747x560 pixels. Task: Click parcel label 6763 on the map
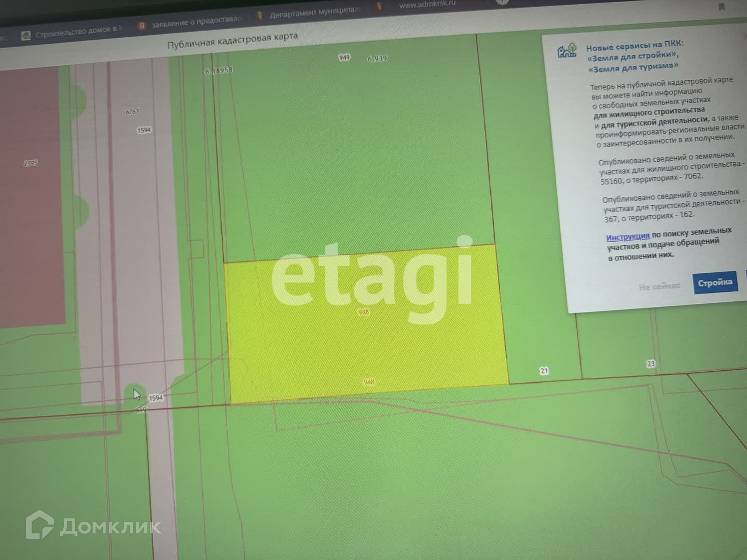click(132, 112)
